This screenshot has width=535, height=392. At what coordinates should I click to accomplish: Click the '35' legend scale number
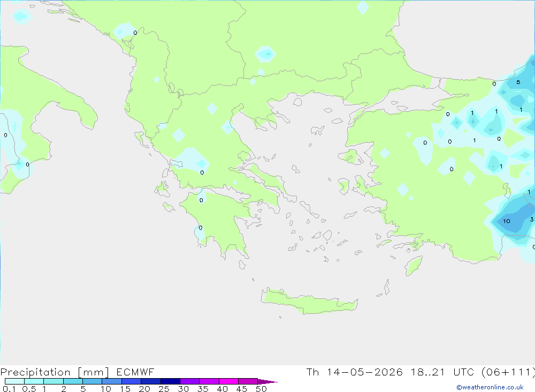[x=203, y=389]
